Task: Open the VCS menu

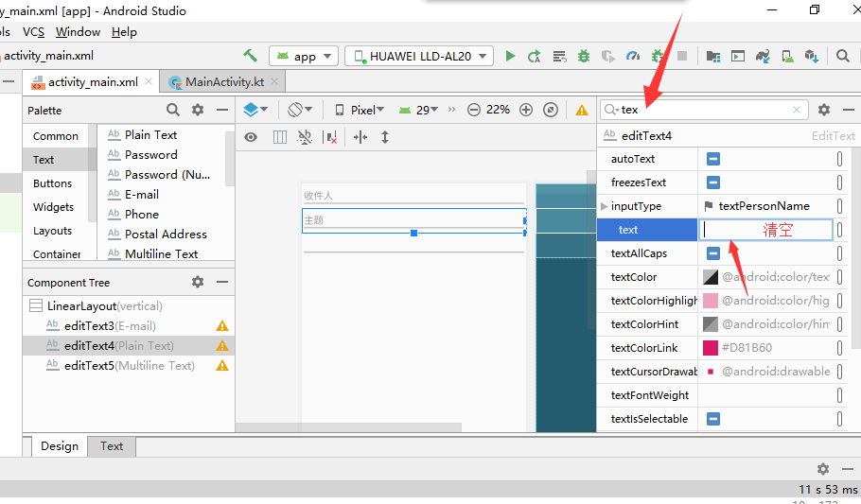Action: point(33,32)
